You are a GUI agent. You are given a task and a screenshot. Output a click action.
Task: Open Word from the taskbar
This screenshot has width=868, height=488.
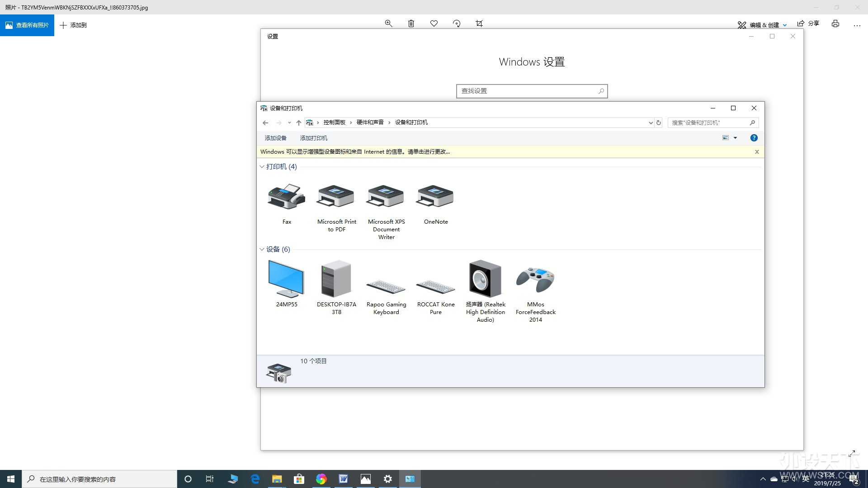tap(343, 479)
